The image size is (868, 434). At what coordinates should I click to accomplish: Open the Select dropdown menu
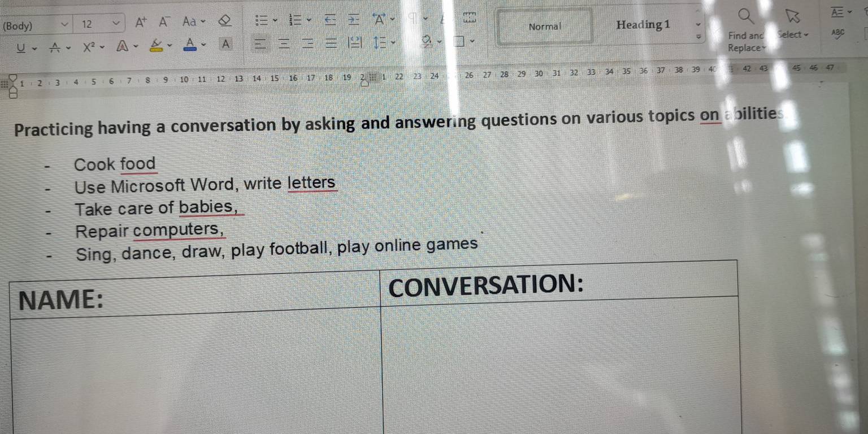792,34
